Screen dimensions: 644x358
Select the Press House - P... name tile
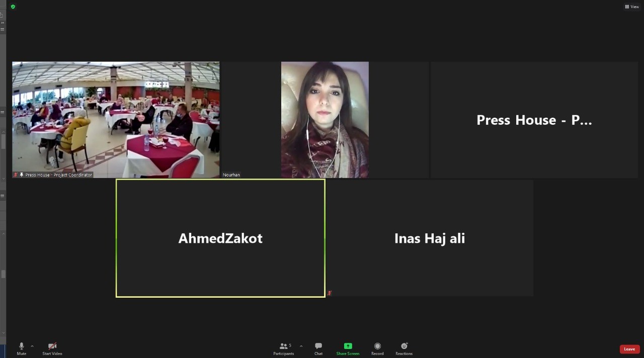[534, 120]
